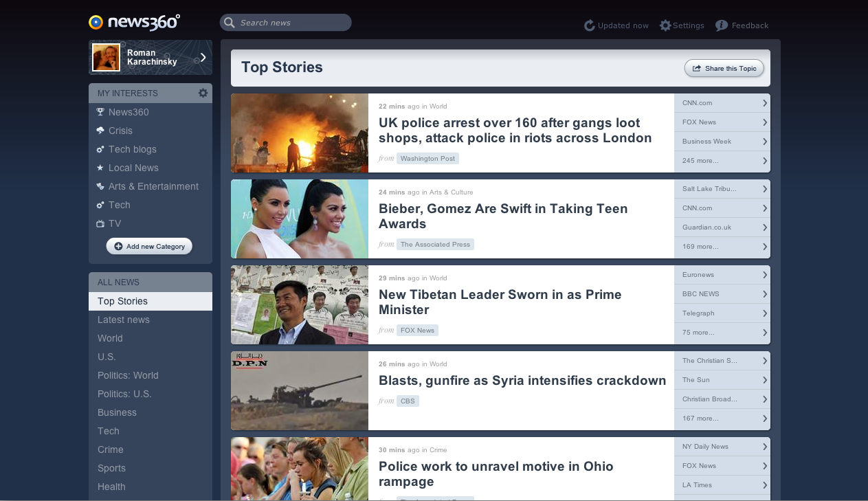Expand the Roman Karachinsky profile arrow
868x501 pixels.
click(x=203, y=57)
